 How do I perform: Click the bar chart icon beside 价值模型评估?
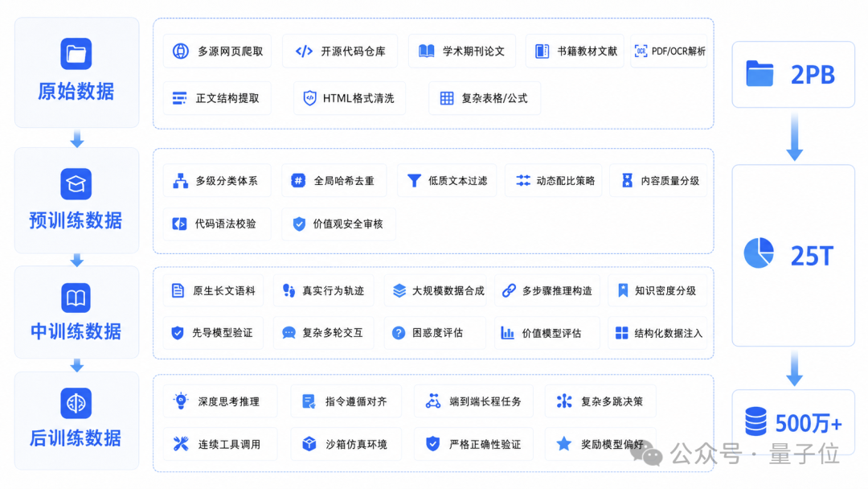point(508,333)
